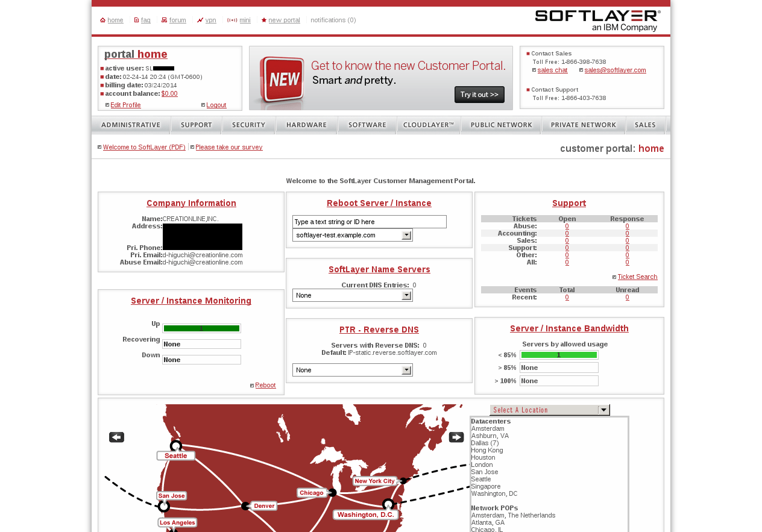Open the Server / Instance Bandwidth heading
The height and width of the screenshot is (532, 762).
point(569,328)
